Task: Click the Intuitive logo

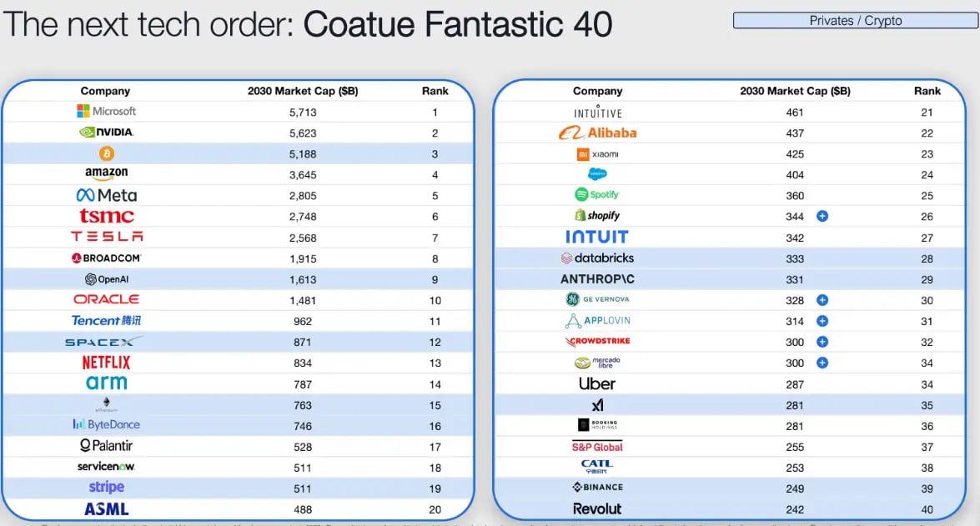Action: pyautogui.click(x=597, y=112)
